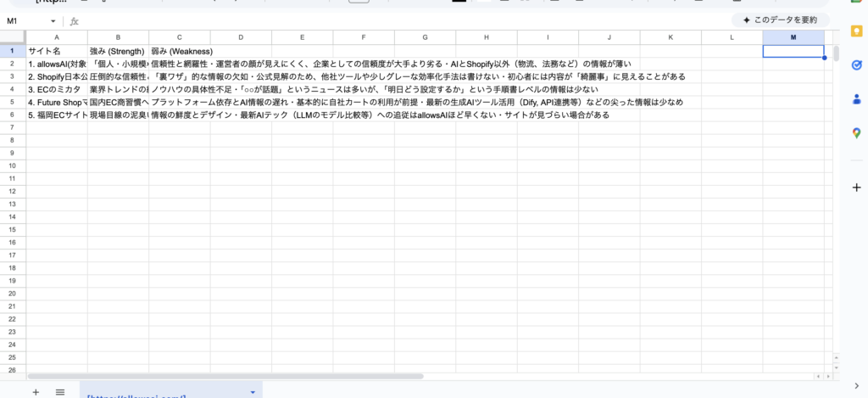Open Google Tasks side panel icon

click(x=856, y=64)
